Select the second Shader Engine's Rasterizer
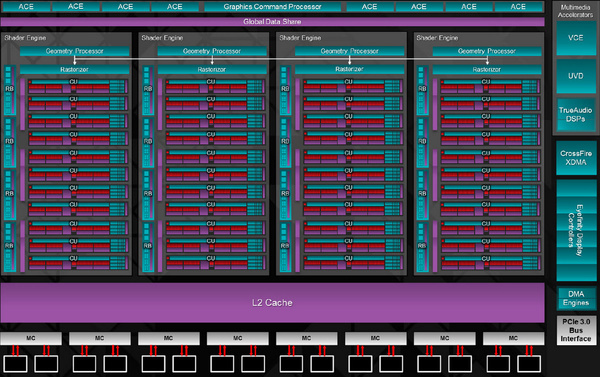The image size is (600, 377). click(x=212, y=69)
